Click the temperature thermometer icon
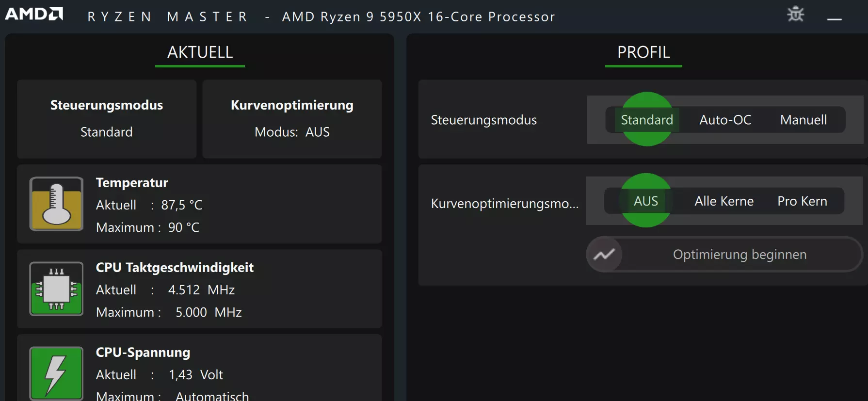The height and width of the screenshot is (401, 868). 56,204
